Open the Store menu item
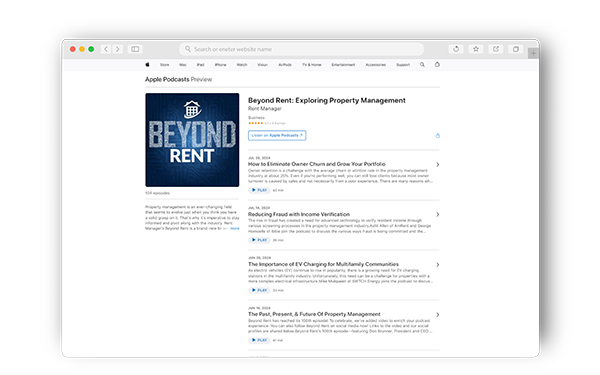 click(165, 65)
